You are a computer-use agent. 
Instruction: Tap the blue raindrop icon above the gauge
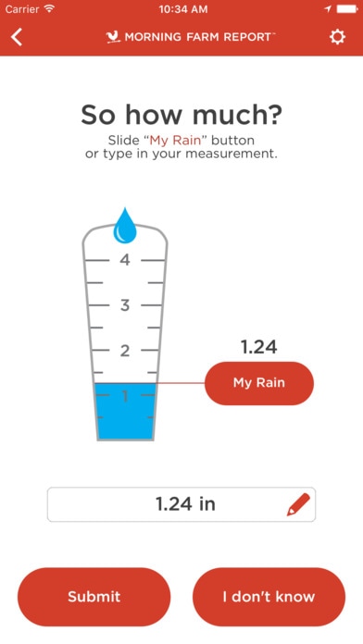point(125,226)
